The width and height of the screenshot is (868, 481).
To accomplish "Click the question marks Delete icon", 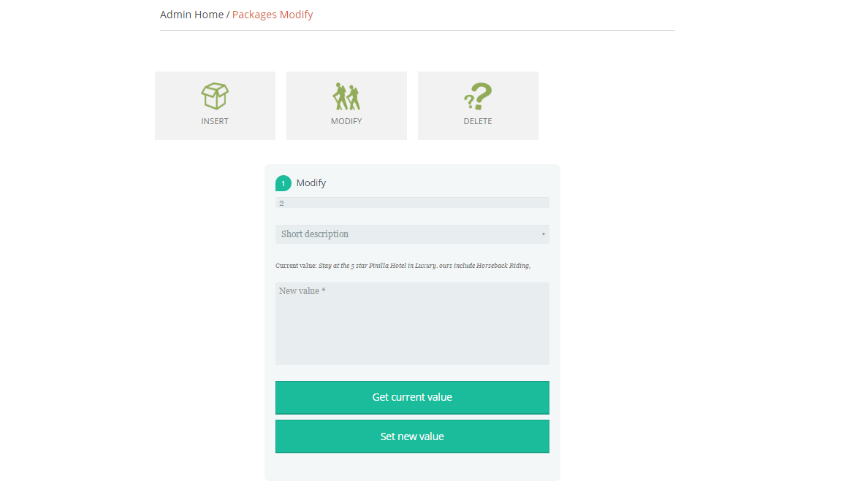I will pos(478,96).
